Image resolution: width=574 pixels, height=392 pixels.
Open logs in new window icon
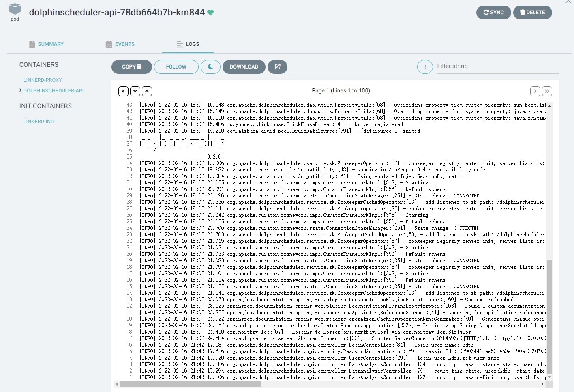[x=277, y=67]
